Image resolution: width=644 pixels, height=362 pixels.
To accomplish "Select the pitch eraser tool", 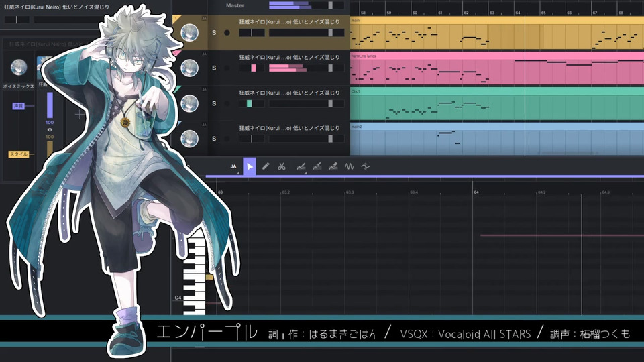I will click(x=333, y=166).
